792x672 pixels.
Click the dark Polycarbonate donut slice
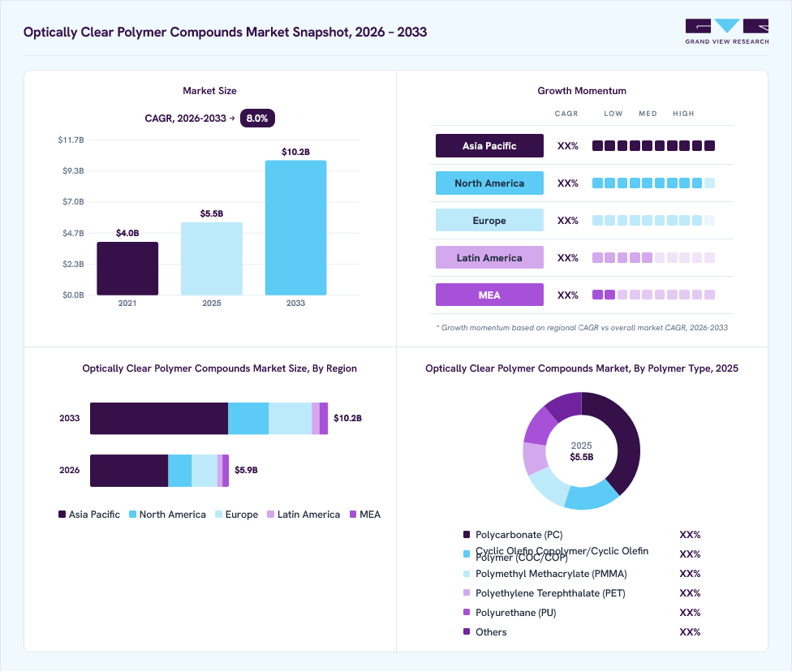(x=627, y=445)
